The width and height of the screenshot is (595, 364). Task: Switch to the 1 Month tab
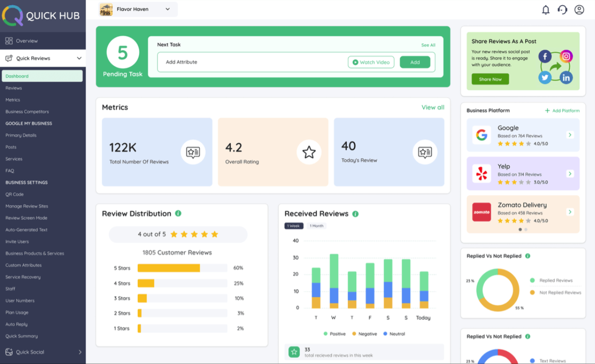point(316,226)
